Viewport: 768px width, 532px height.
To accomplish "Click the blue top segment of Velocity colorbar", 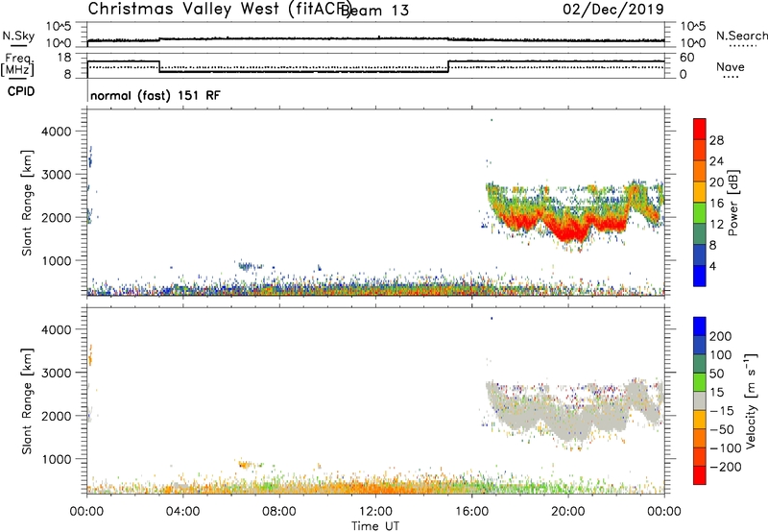I will pos(700,326).
